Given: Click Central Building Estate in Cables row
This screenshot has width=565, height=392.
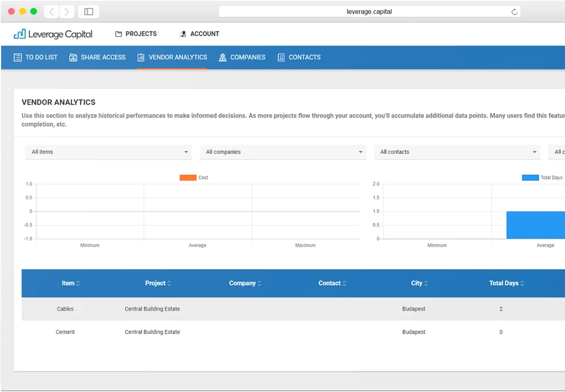Looking at the screenshot, I should [x=152, y=309].
